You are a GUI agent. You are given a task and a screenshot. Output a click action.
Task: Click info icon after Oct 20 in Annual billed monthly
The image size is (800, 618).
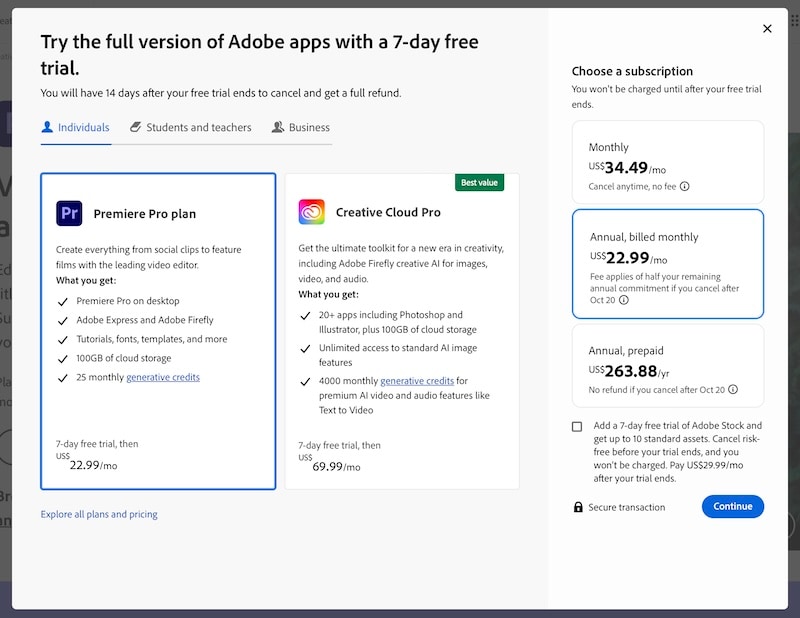tap(624, 300)
